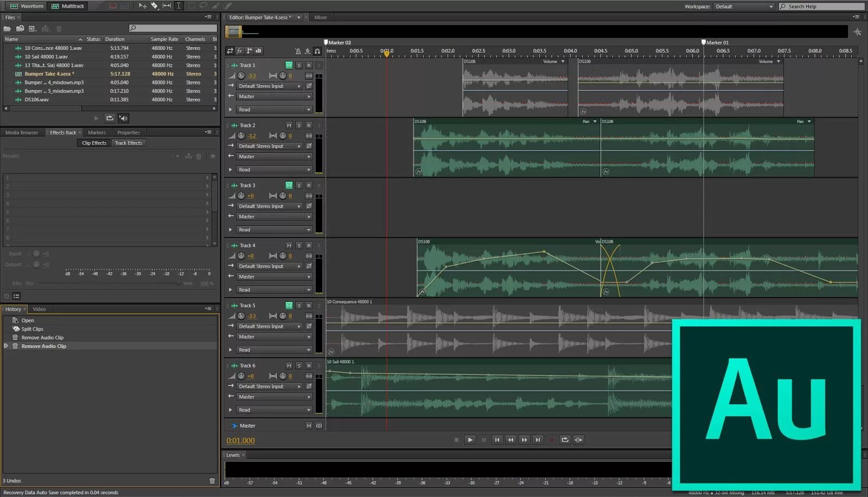The height and width of the screenshot is (497, 868).
Task: Solo Track 5 with S button
Action: click(x=298, y=306)
